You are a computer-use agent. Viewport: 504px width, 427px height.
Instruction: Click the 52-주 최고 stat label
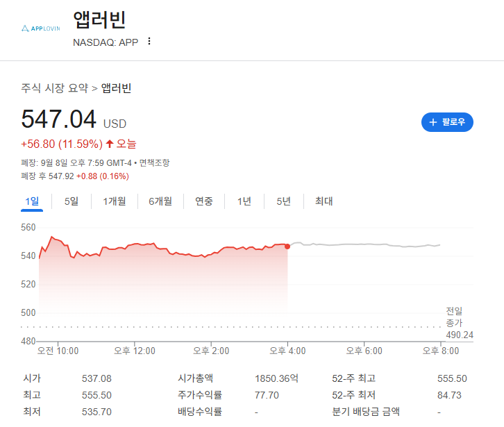pos(354,378)
